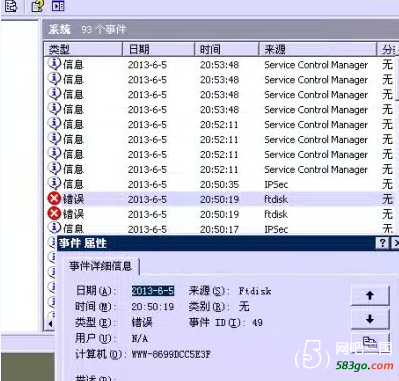The width and height of the screenshot is (399, 381).
Task: Click the 日期 column header
Action: click(158, 49)
